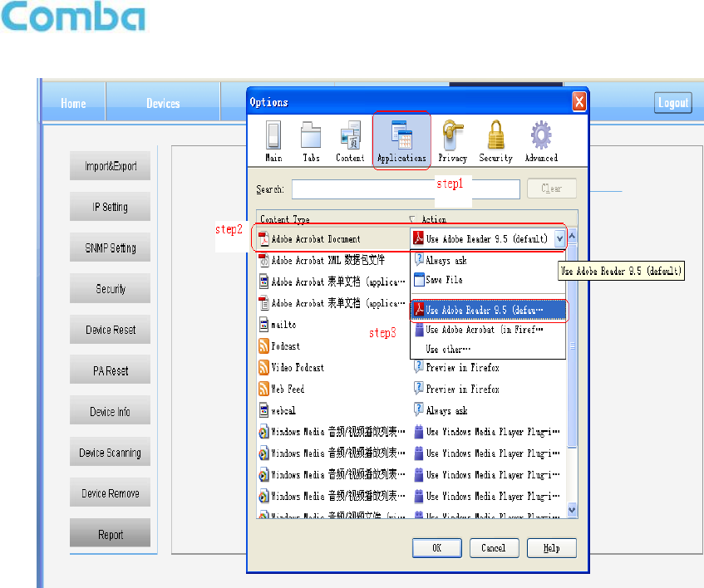Click the webcal row icon
The image size is (704, 588).
264,410
